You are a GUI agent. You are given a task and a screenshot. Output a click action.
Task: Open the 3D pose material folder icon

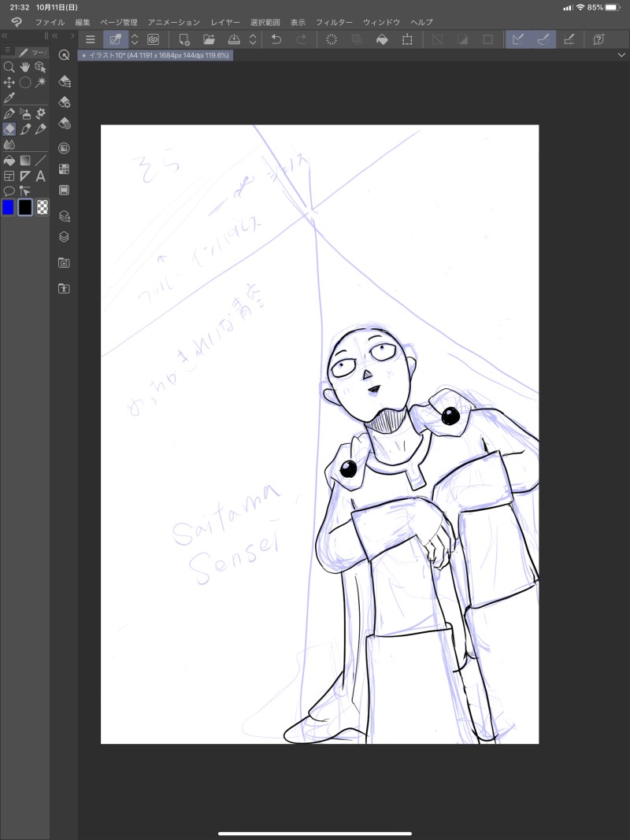pos(64,288)
